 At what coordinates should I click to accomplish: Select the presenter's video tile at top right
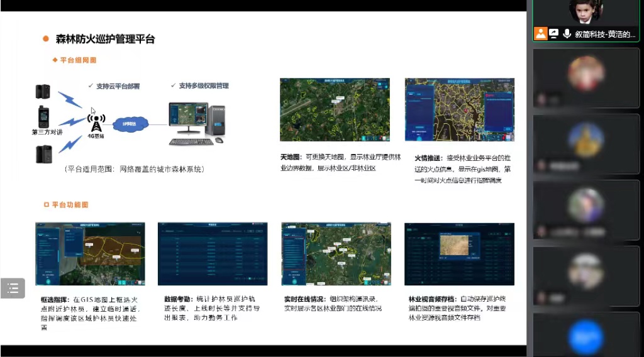(586, 21)
